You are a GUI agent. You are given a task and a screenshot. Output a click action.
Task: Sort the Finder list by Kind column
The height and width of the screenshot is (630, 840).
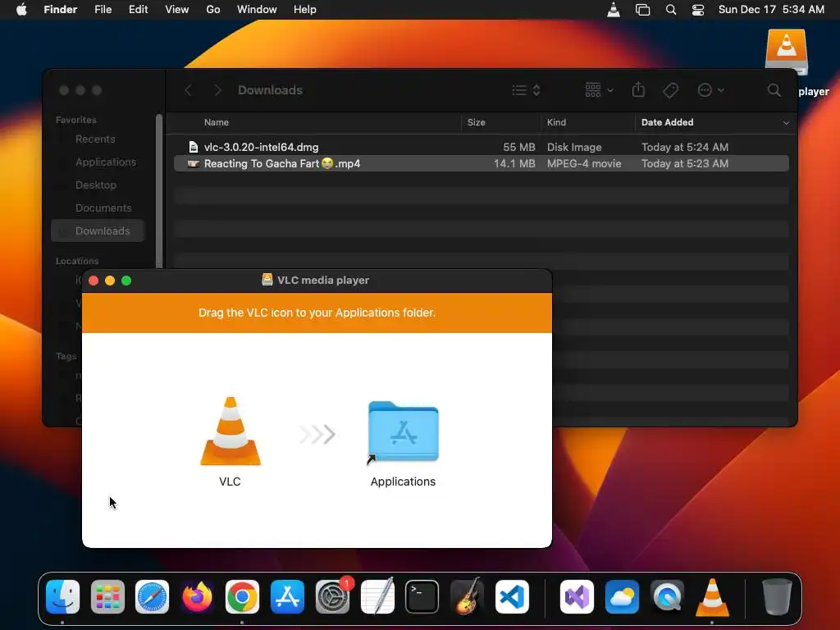(x=556, y=123)
